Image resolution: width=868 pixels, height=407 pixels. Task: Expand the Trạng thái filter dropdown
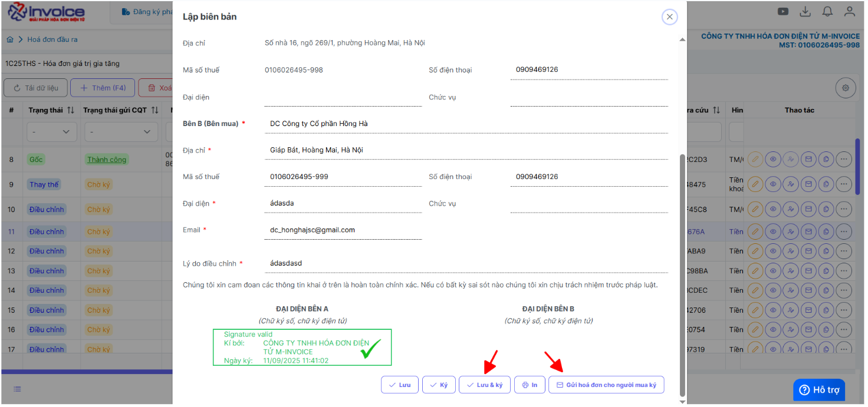[51, 132]
